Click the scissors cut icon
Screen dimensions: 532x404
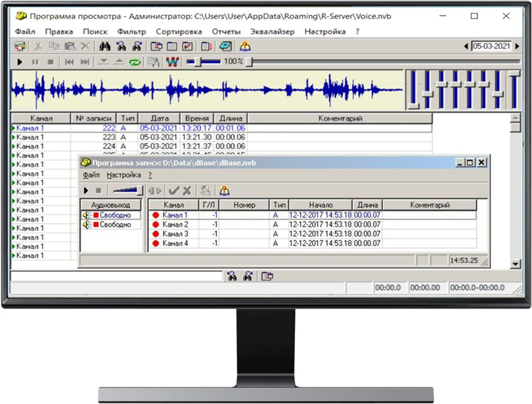(38, 46)
